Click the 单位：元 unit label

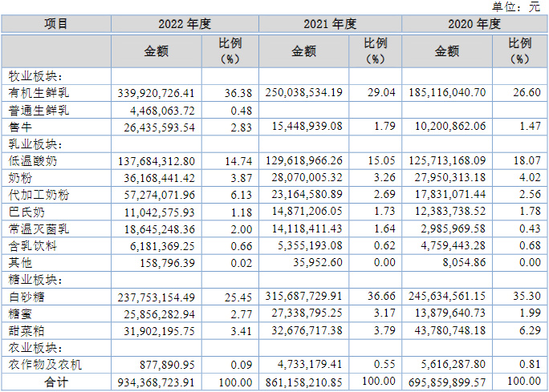click(516, 6)
